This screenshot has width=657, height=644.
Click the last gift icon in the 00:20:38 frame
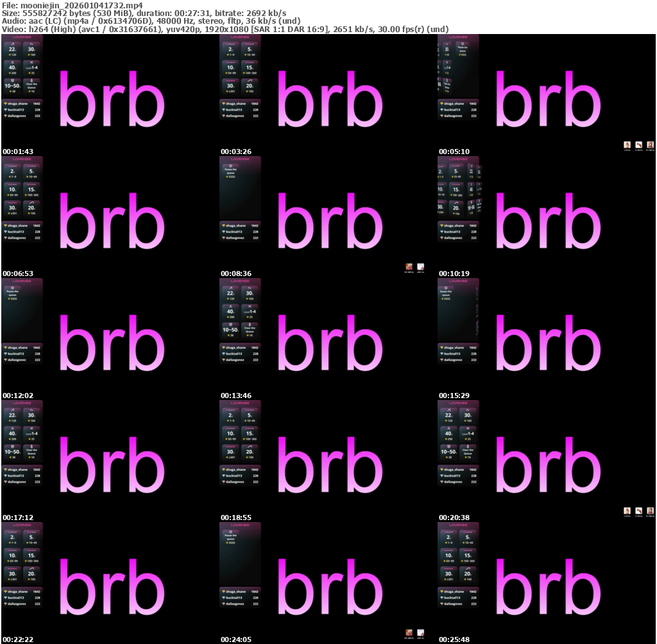tap(650, 511)
